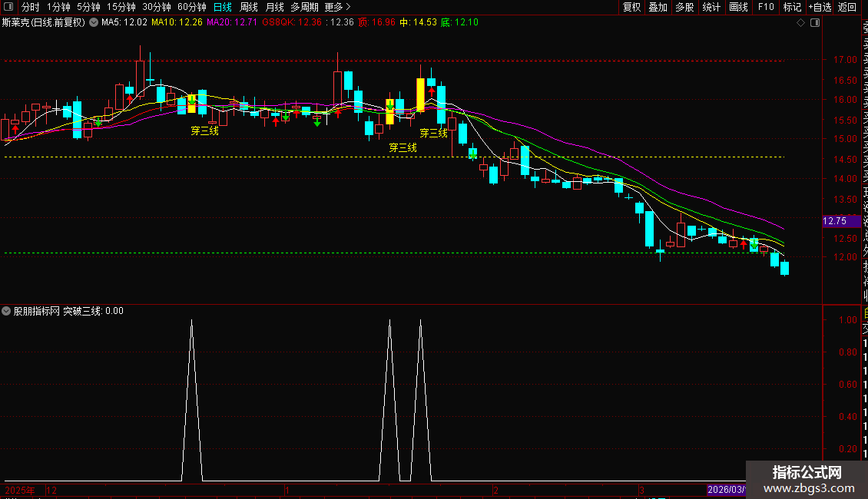Click the 突破三线: 0.00 indicator label
This screenshot has height=499, width=868.
(x=93, y=311)
